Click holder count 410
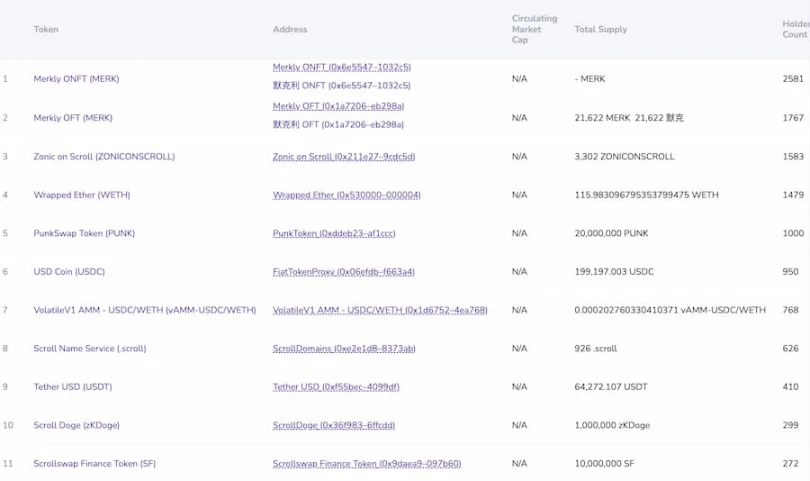810x481 pixels. pyautogui.click(x=790, y=387)
